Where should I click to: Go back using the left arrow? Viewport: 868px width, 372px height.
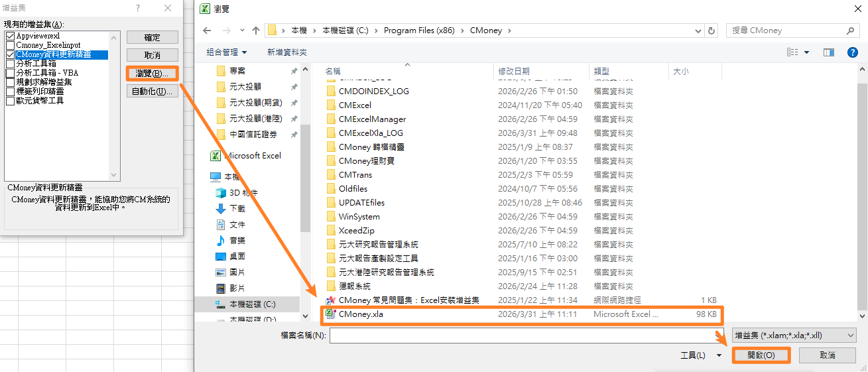[207, 31]
